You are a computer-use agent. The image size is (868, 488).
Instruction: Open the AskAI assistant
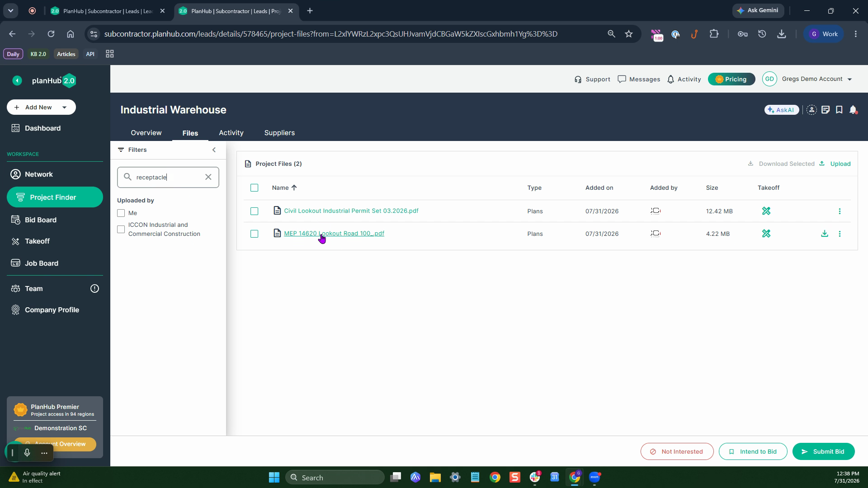point(782,110)
